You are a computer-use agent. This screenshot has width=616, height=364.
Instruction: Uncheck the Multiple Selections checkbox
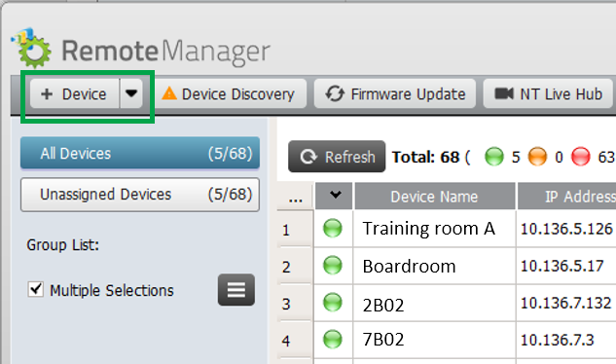[36, 290]
